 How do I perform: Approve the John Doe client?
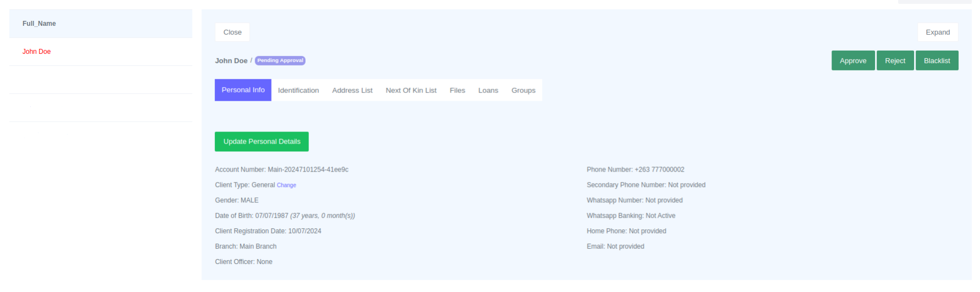pyautogui.click(x=852, y=60)
